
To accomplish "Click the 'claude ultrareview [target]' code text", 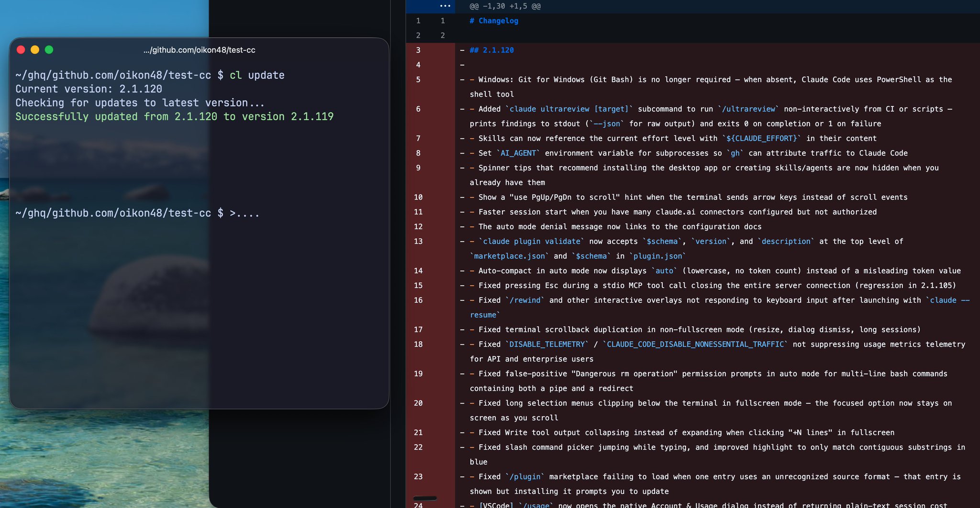I will coord(569,109).
